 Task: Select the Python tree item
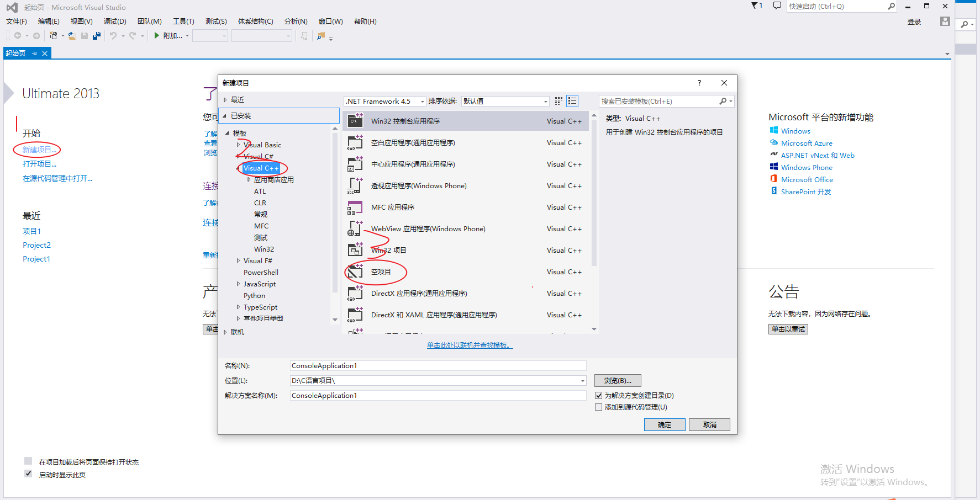pos(254,296)
